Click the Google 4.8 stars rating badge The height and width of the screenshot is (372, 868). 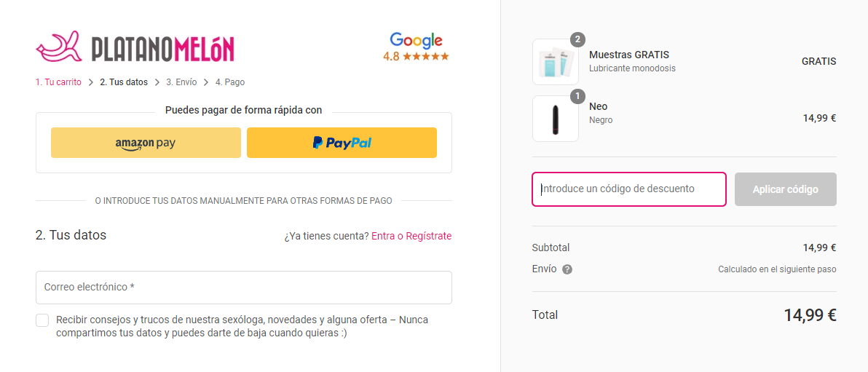(x=416, y=47)
